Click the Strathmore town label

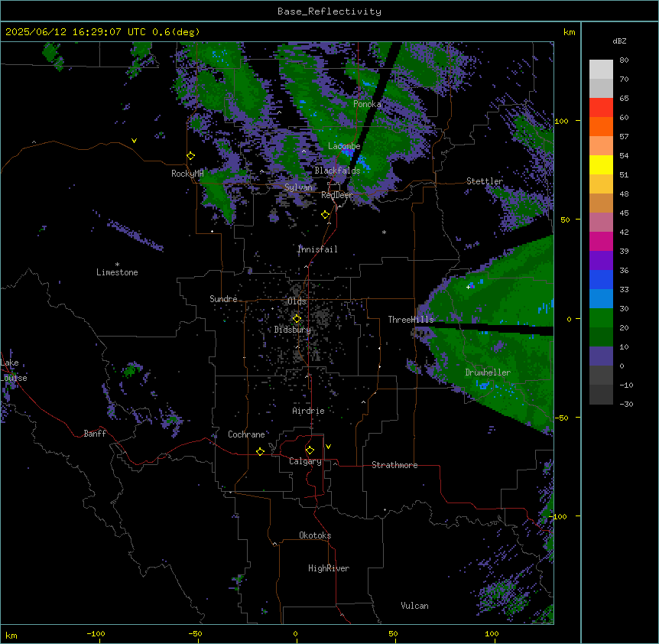[x=394, y=465]
